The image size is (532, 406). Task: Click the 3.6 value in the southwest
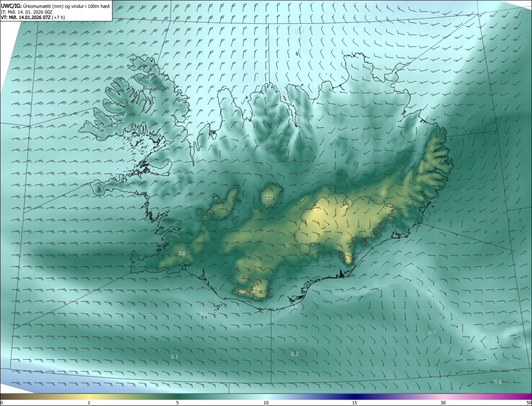point(182,253)
